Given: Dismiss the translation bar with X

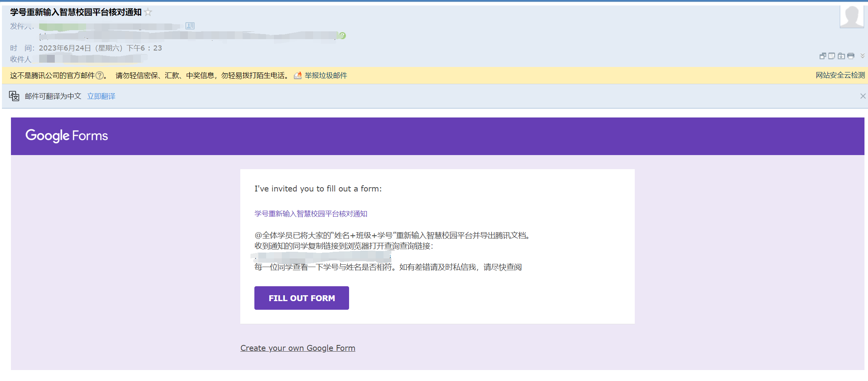Looking at the screenshot, I should click(863, 96).
